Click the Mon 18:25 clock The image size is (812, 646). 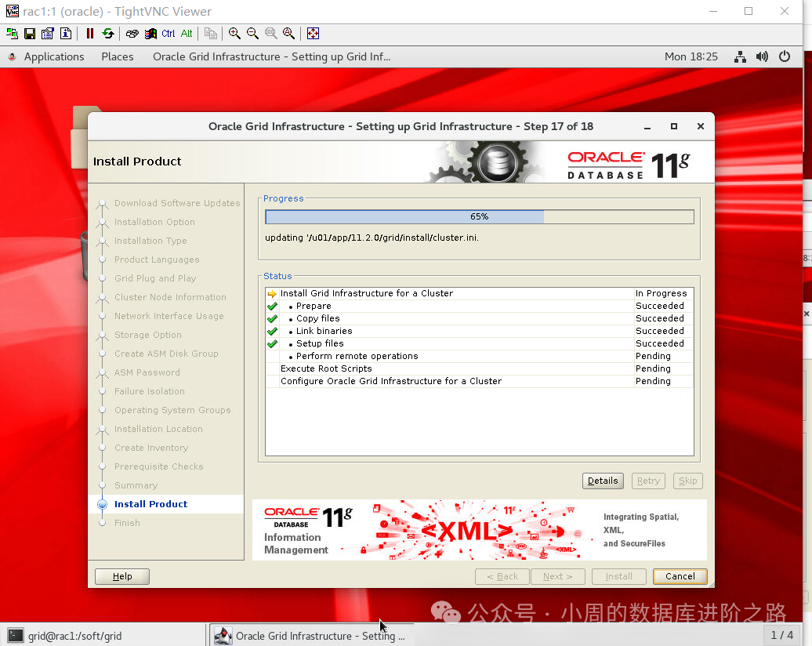click(x=691, y=57)
